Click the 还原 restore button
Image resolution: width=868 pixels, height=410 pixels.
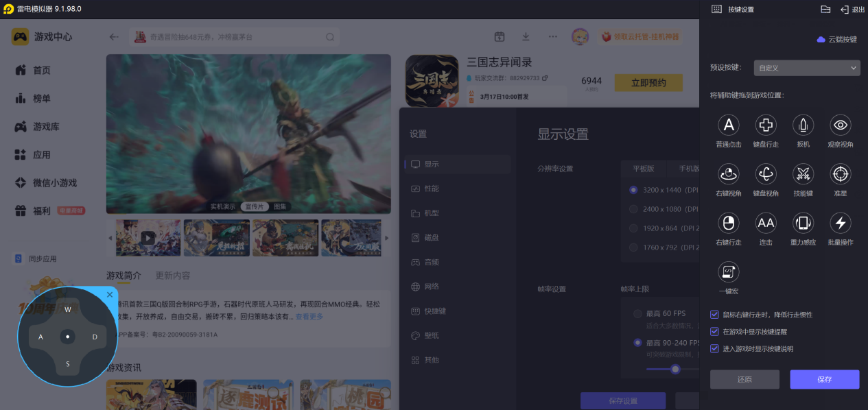(744, 379)
